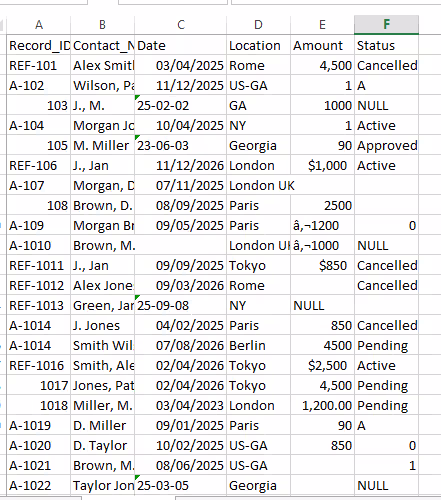Screen dimensions: 441x500
Task: Click the Status header cell
Action: click(x=386, y=45)
